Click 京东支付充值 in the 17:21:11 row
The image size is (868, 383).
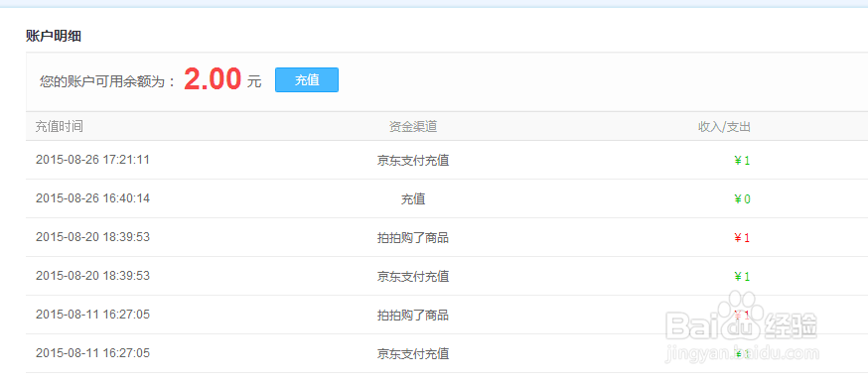[x=413, y=161]
